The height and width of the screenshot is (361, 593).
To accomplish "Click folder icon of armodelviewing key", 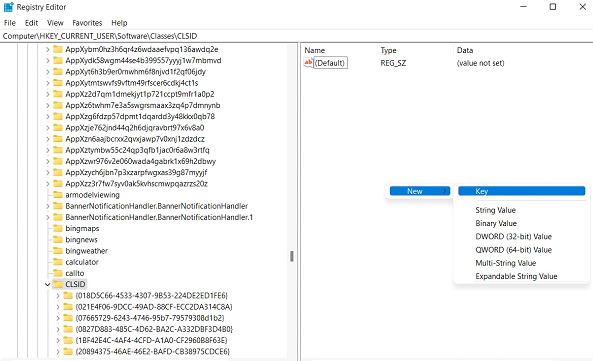I will 57,195.
